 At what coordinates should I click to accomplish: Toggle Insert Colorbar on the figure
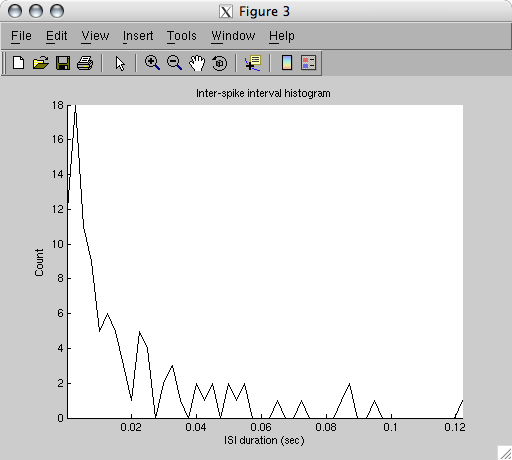point(287,63)
